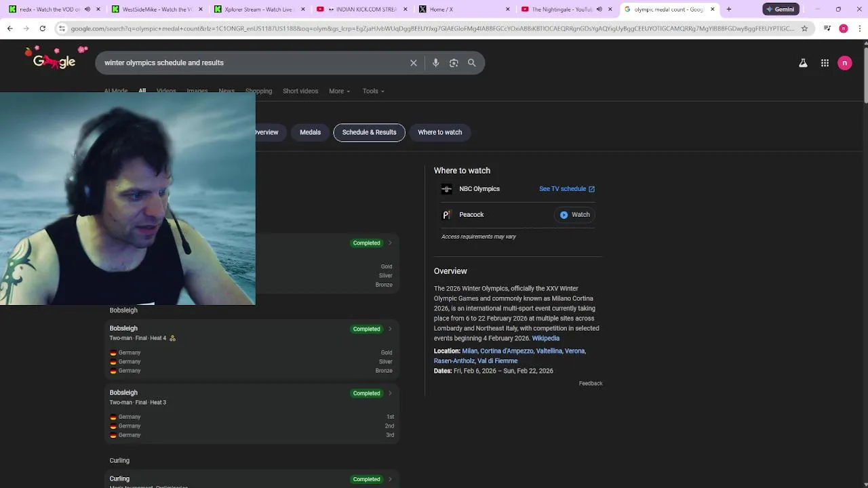
Task: Open the Medals chip
Action: [310, 132]
